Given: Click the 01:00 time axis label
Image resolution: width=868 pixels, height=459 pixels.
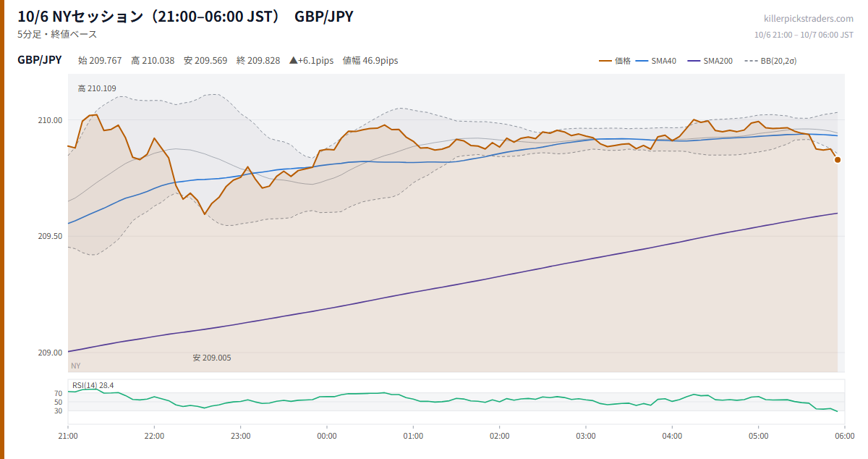Looking at the screenshot, I should 413,436.
